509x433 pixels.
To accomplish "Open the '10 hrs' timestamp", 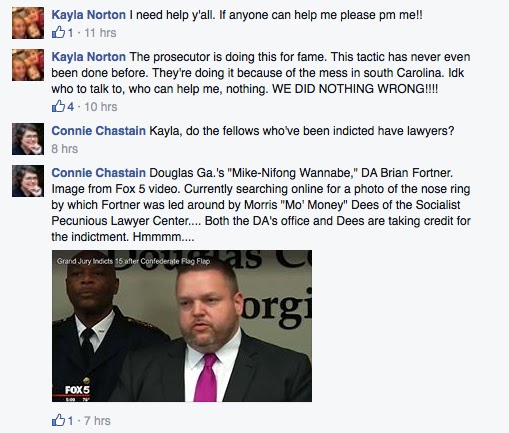I will coord(101,107).
